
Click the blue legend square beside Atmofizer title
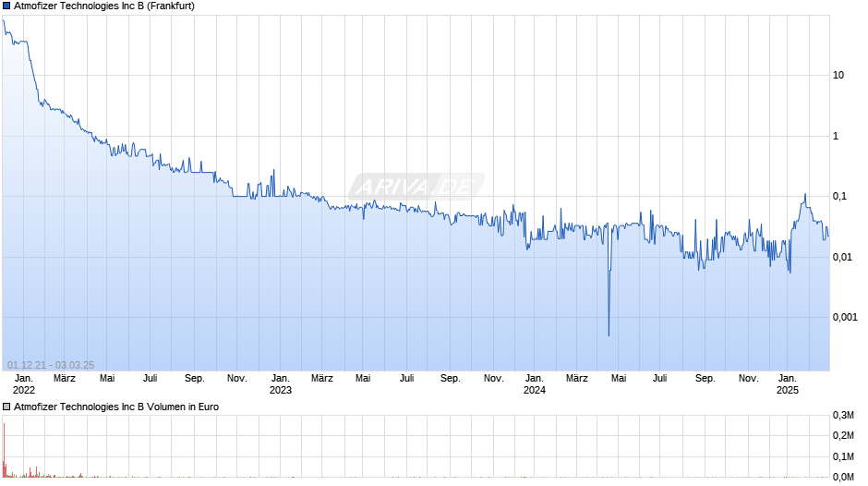(x=6, y=6)
